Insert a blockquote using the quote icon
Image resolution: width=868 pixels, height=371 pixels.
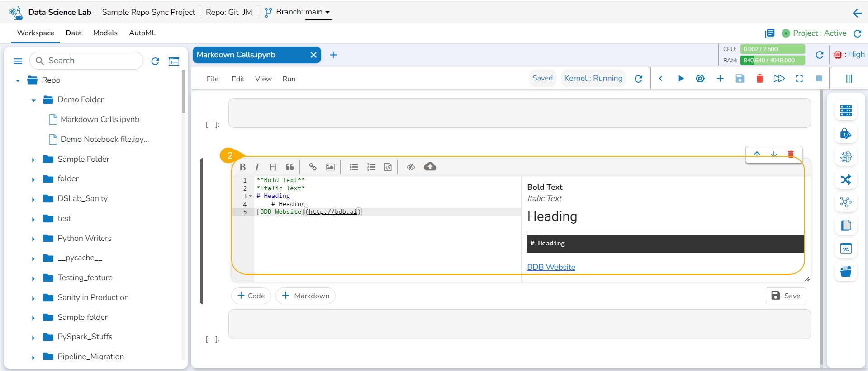coord(290,167)
